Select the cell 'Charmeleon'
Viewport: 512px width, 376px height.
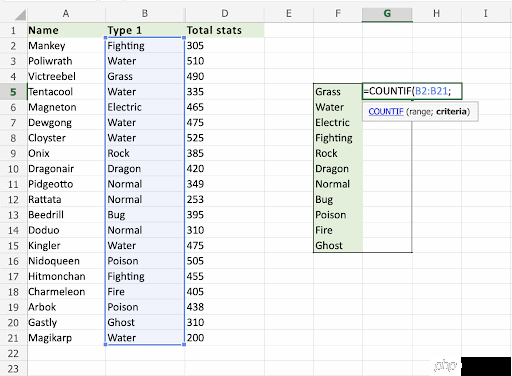pos(66,292)
